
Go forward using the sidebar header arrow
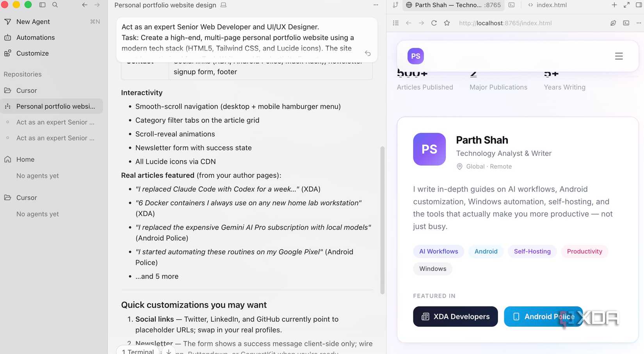(x=97, y=5)
